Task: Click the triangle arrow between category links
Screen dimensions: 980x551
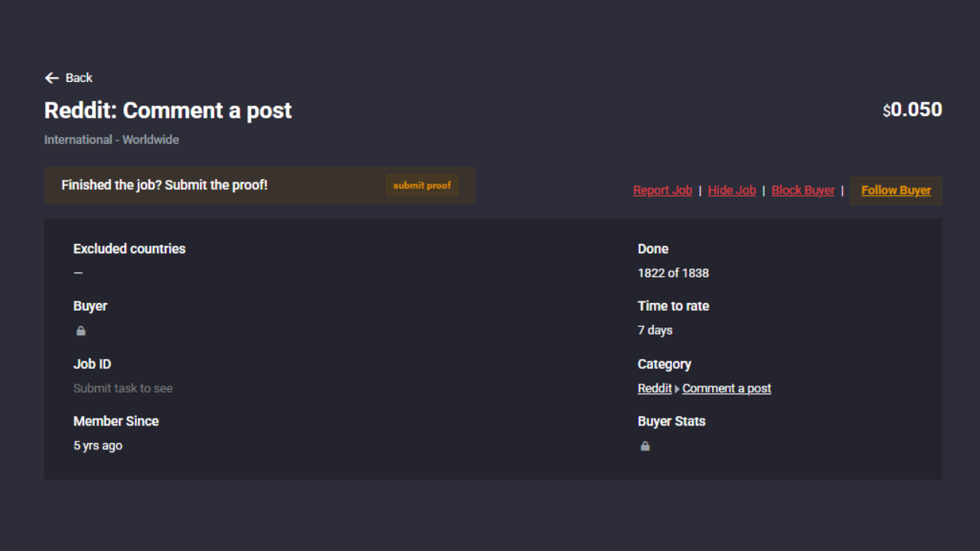Action: tap(677, 390)
